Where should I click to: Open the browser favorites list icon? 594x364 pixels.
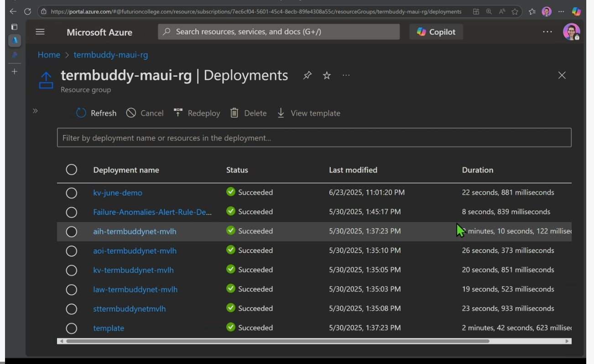pos(532,12)
